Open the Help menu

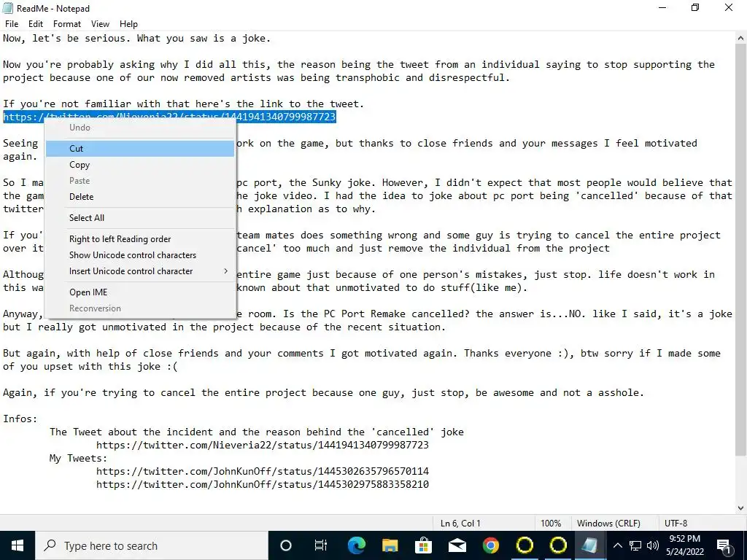tap(128, 24)
